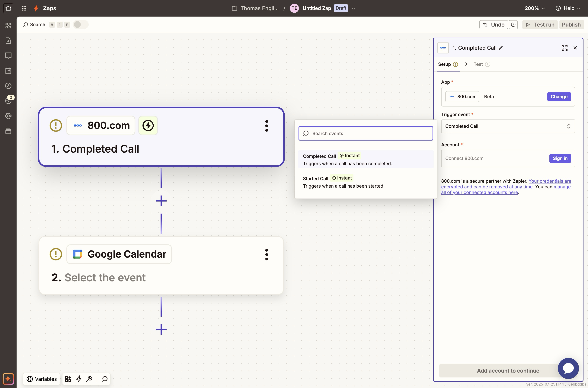Click the Publish button
Screen dimensions: 588x388
tap(571, 24)
